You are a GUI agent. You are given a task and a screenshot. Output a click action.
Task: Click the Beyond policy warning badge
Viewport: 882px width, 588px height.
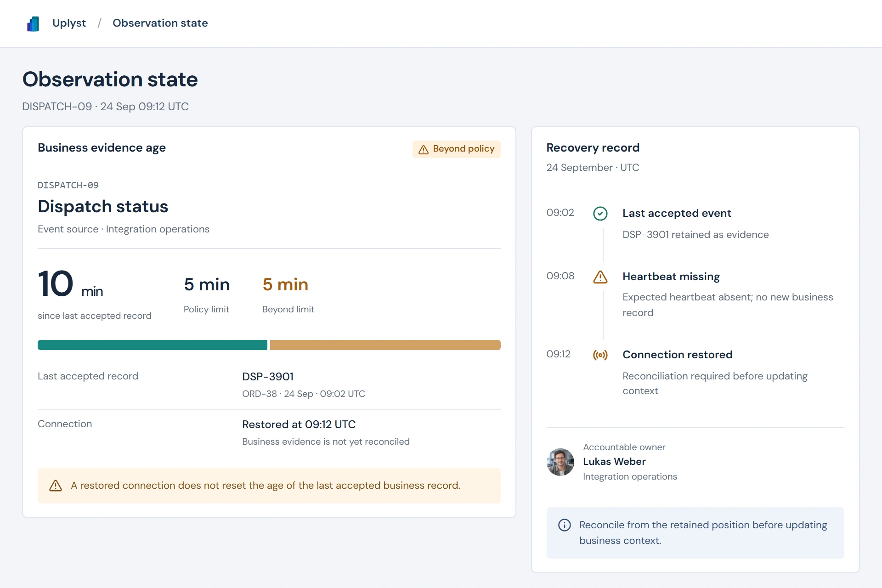point(456,149)
